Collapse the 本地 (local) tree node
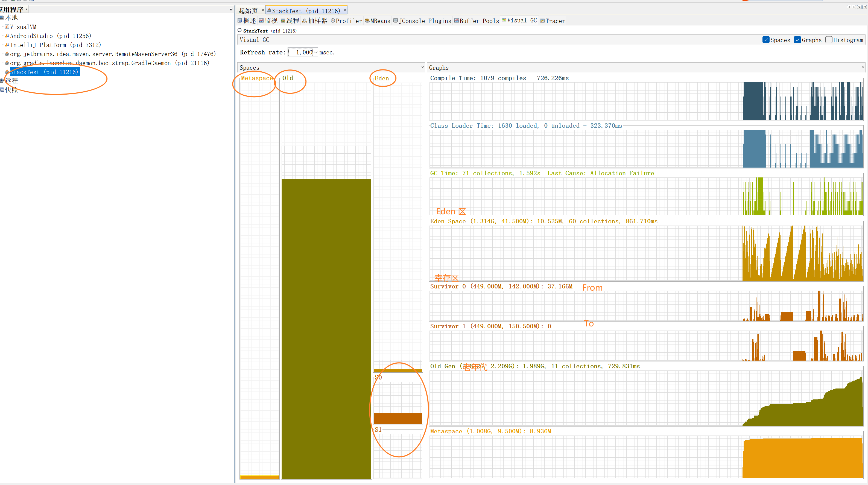 pos(2,17)
